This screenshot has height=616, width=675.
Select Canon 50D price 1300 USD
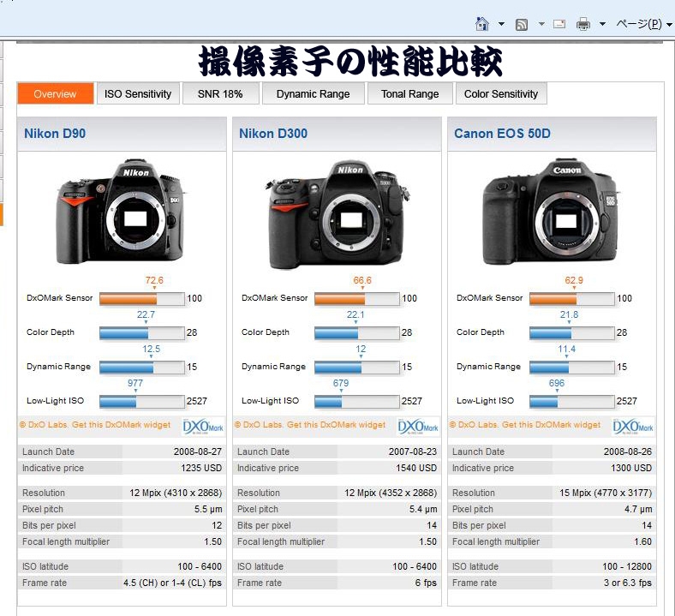(631, 468)
